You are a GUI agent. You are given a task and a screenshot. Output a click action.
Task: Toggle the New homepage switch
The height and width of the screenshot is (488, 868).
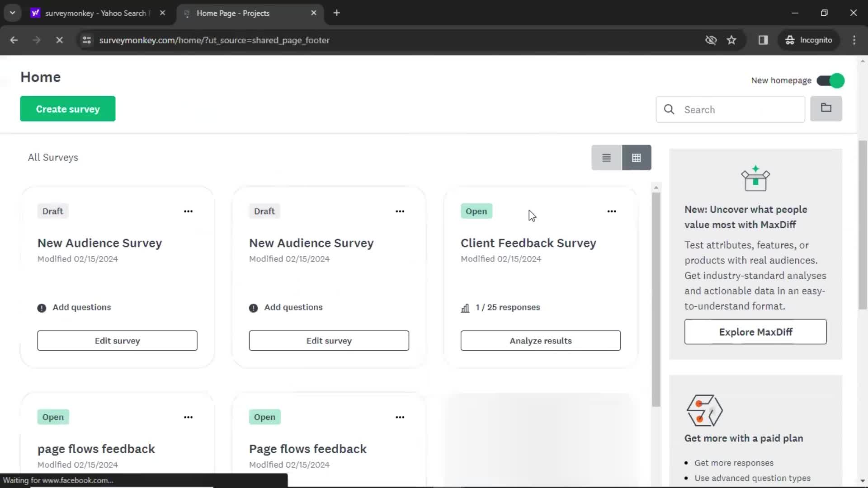[x=830, y=80]
